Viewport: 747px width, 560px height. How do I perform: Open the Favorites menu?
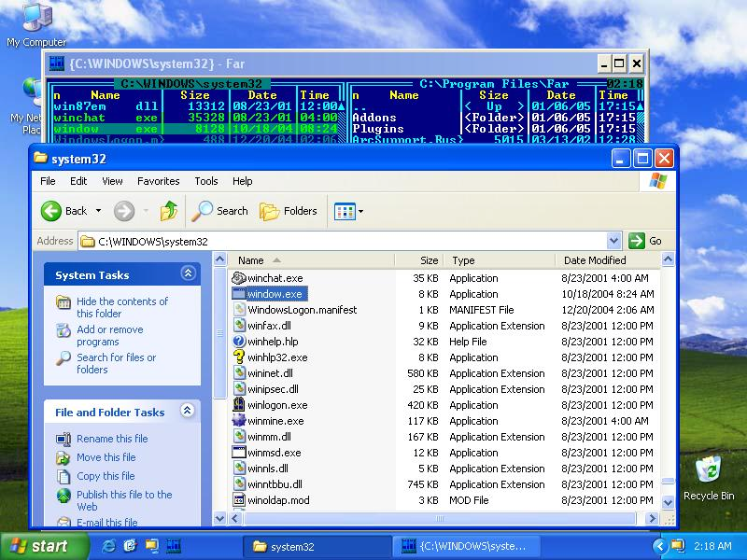point(158,181)
